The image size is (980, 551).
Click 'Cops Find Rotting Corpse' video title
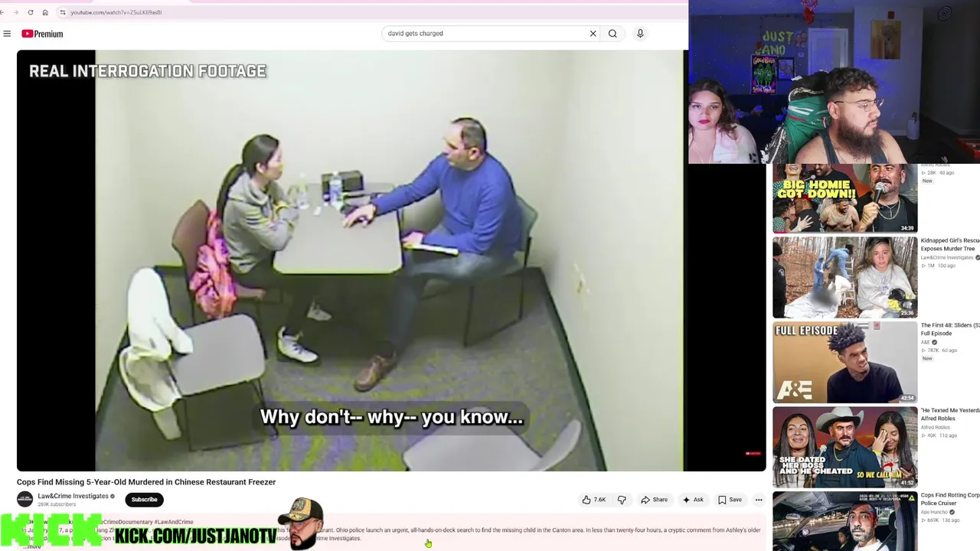pyautogui.click(x=950, y=499)
